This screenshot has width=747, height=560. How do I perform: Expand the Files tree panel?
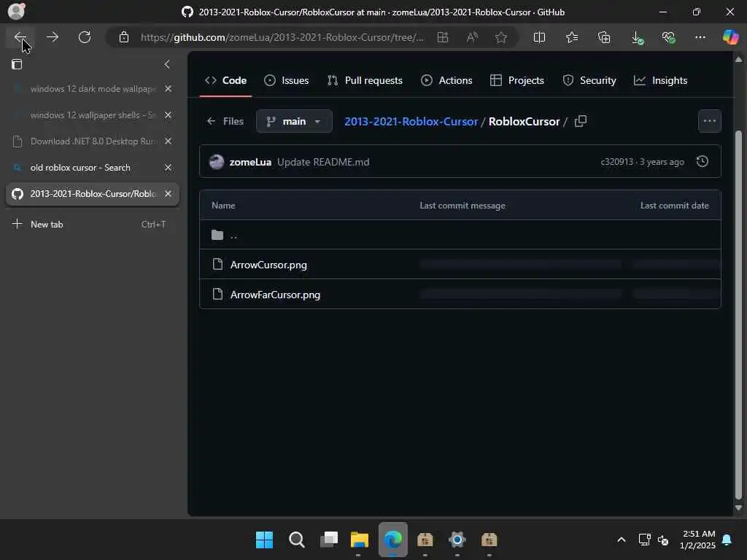(225, 122)
